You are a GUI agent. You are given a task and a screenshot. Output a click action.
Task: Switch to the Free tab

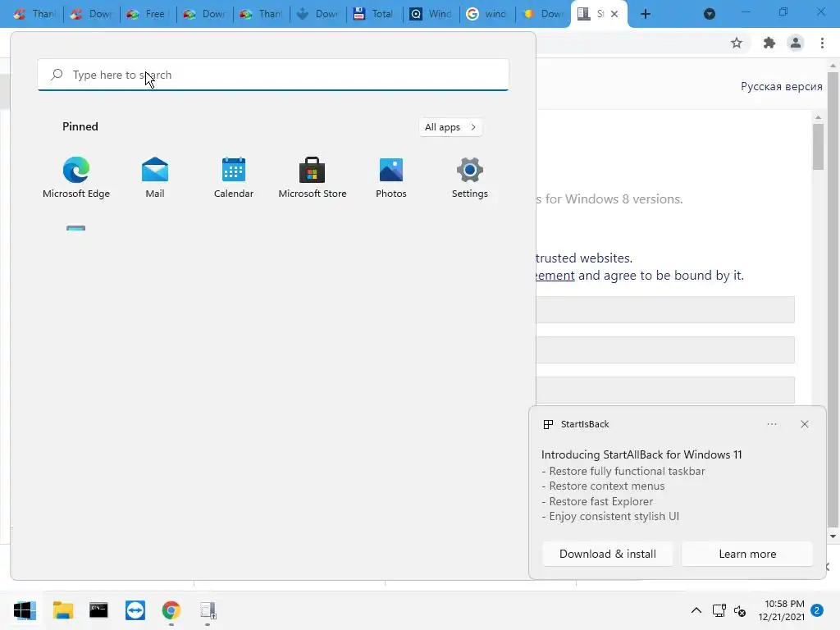pyautogui.click(x=148, y=14)
